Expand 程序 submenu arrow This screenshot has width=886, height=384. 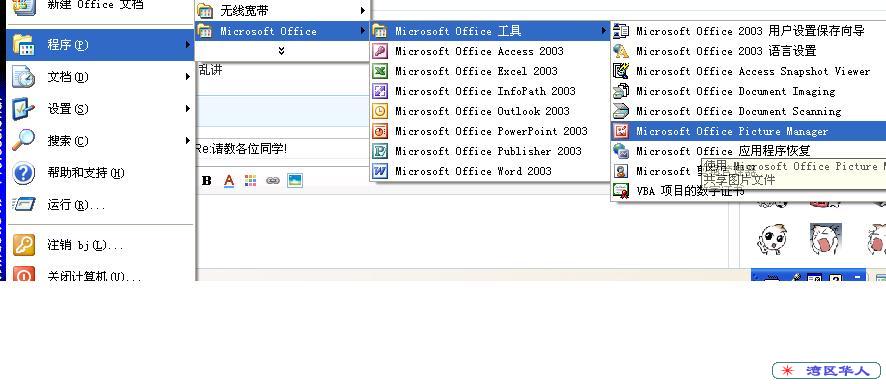(x=188, y=44)
